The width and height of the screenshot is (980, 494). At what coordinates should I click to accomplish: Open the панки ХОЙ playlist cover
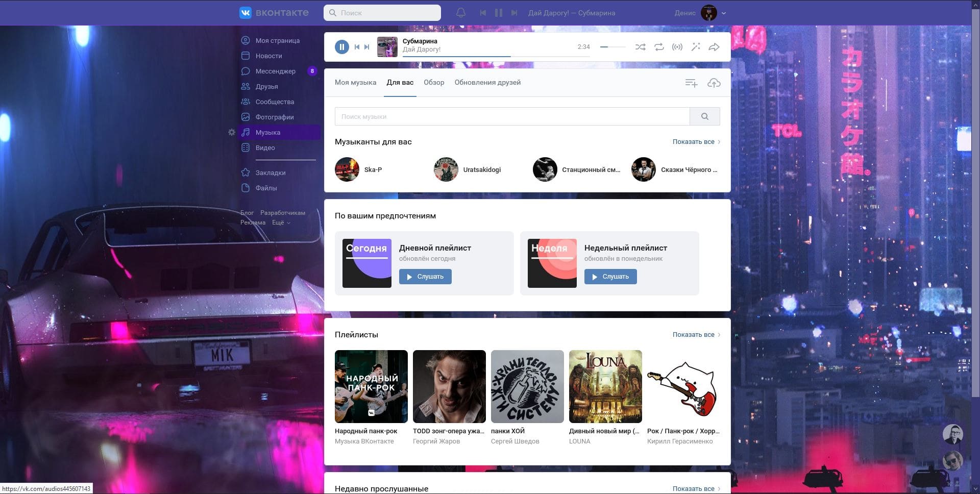(527, 386)
